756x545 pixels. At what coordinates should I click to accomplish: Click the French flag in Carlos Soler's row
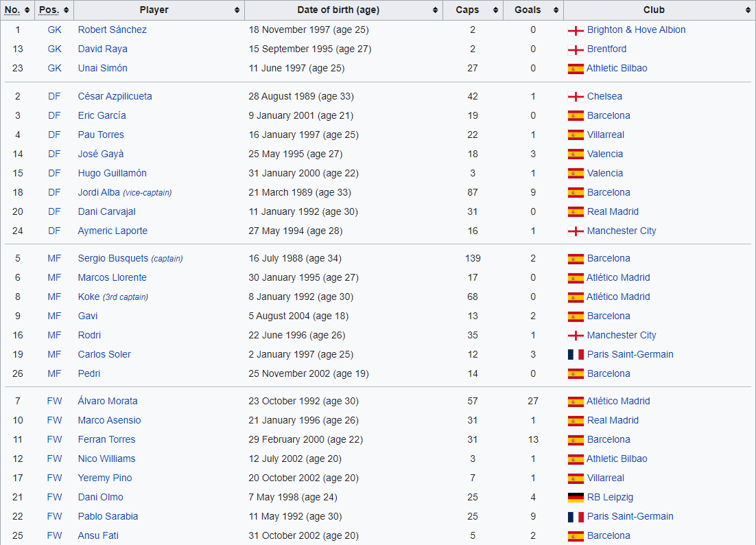click(576, 354)
